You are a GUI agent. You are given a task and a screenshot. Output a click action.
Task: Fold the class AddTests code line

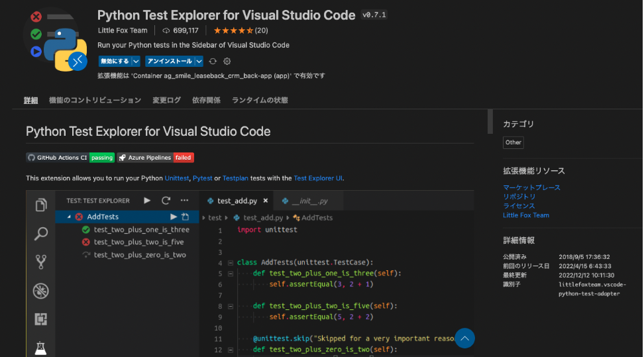pos(231,263)
